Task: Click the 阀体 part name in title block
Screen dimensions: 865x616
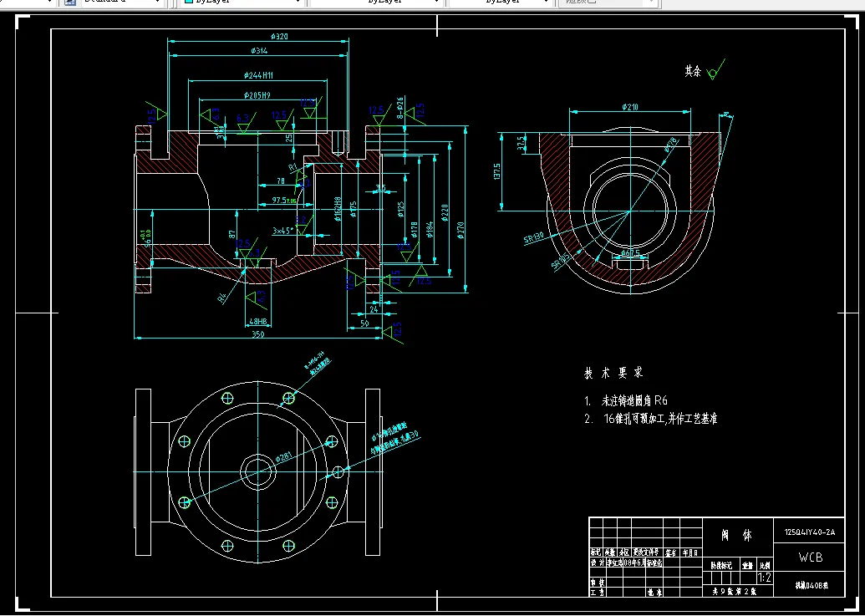Action: point(736,535)
